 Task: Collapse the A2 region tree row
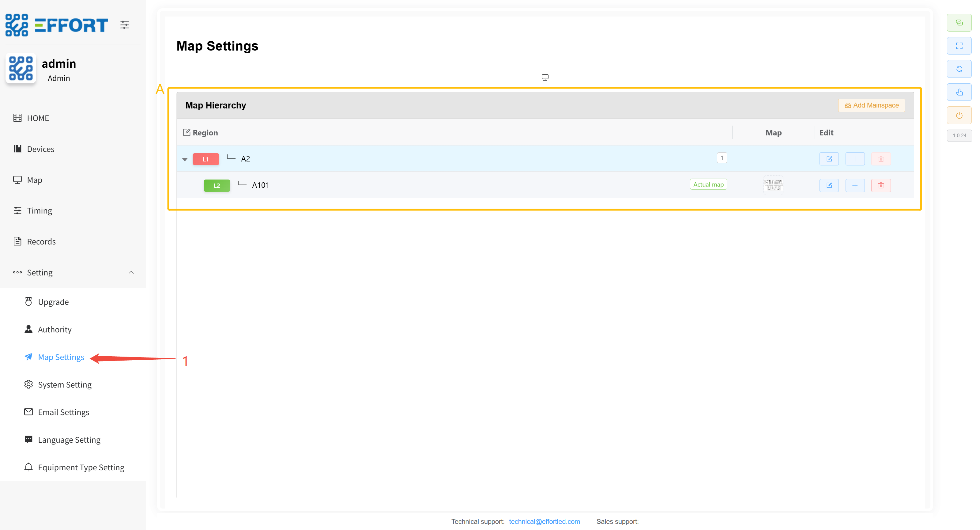point(185,159)
